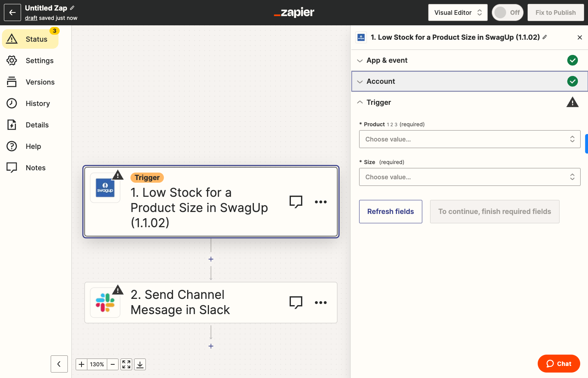
Task: Zoom in on the canvas
Action: [x=81, y=364]
